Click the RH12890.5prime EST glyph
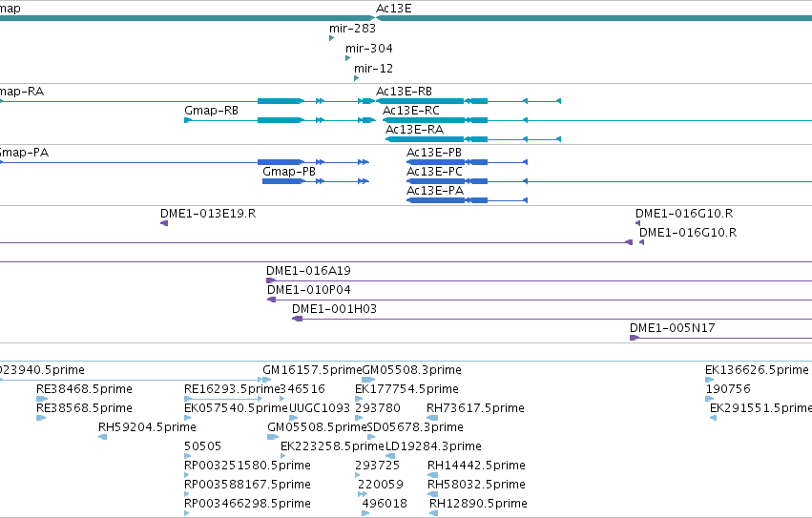This screenshot has width=812, height=518. [434, 513]
